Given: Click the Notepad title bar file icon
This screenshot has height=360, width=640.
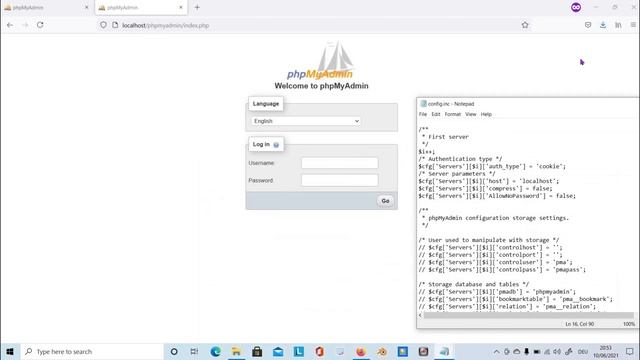Looking at the screenshot, I should 423,104.
